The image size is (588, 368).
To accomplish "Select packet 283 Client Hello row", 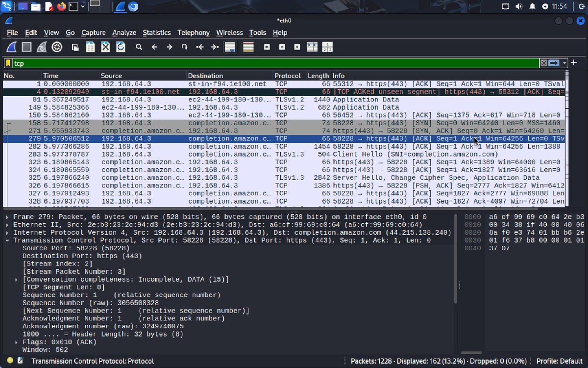I will point(284,154).
